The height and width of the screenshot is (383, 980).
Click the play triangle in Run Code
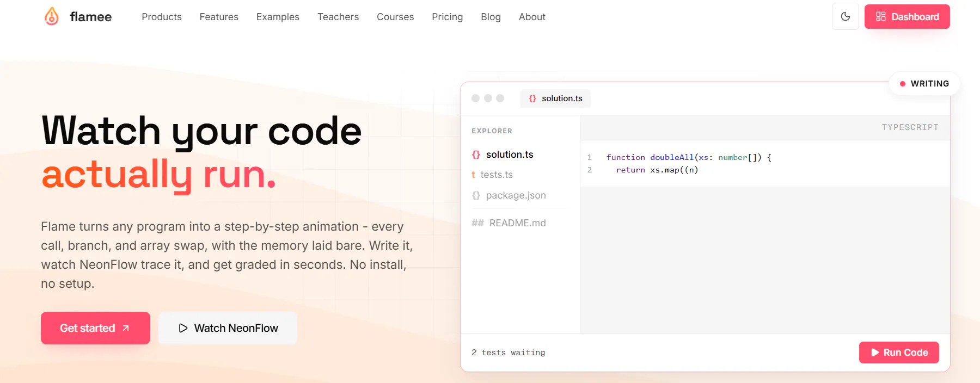[875, 353]
